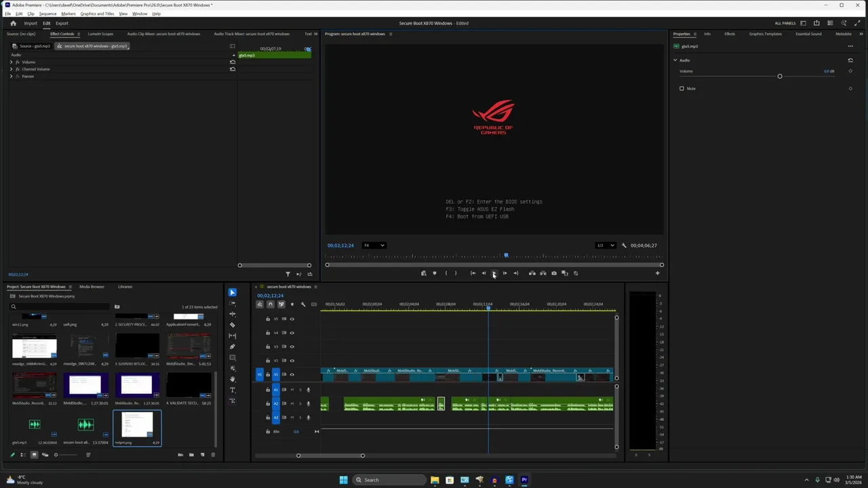The image size is (868, 488).
Task: Step back one frame in Program monitor
Action: coord(484,273)
